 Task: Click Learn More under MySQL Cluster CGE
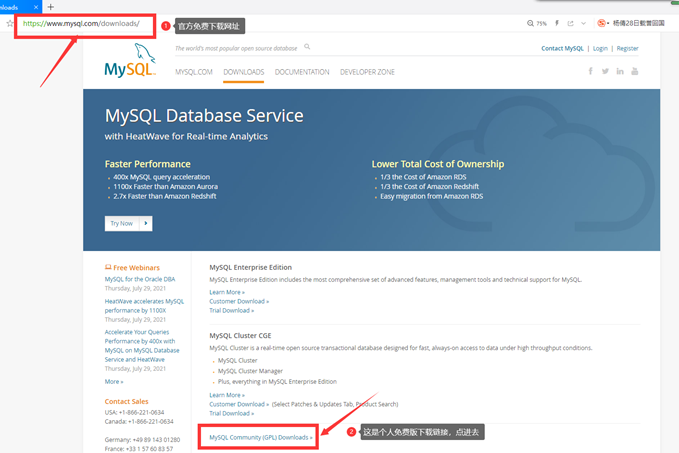(x=227, y=395)
